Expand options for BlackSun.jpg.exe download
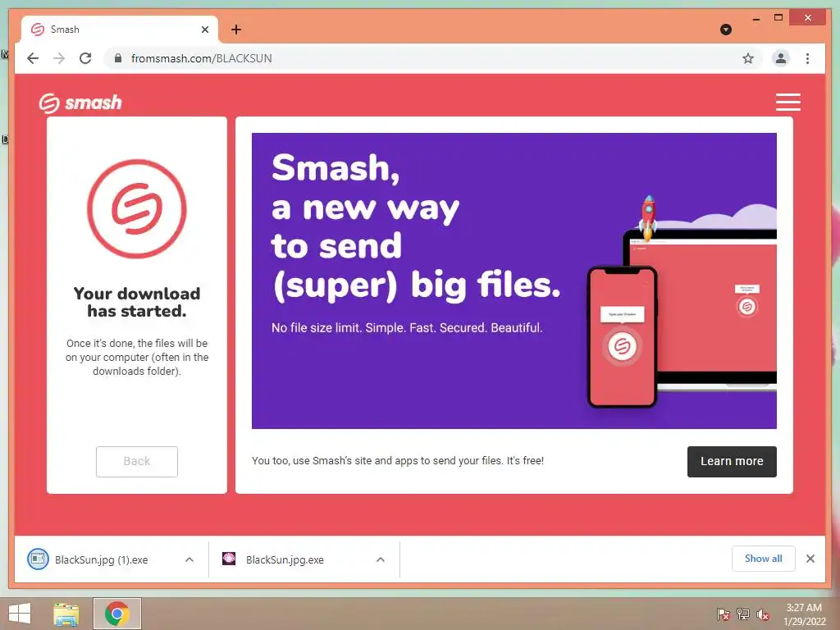This screenshot has height=630, width=840. (x=381, y=559)
